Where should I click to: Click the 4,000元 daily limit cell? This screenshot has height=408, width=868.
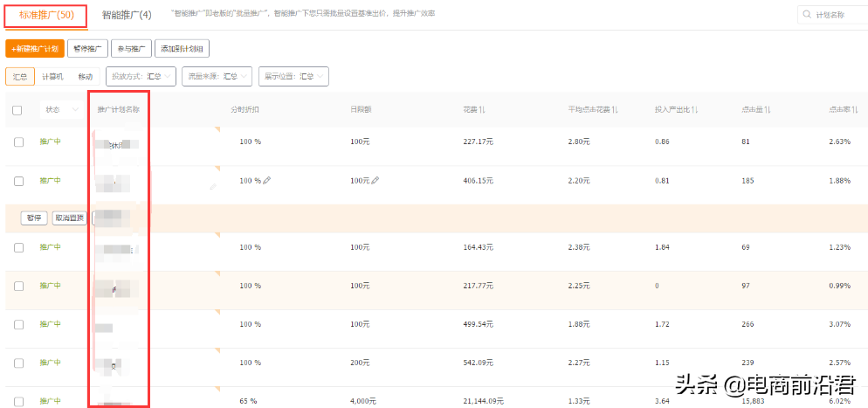[363, 401]
